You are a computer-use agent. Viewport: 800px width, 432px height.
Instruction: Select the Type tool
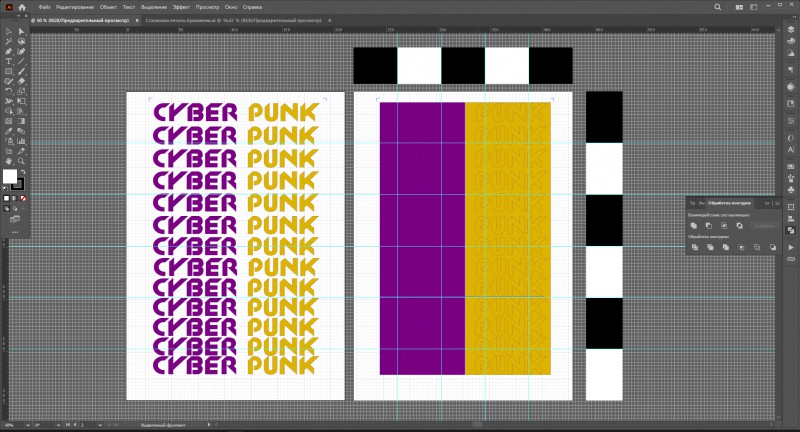click(9, 62)
